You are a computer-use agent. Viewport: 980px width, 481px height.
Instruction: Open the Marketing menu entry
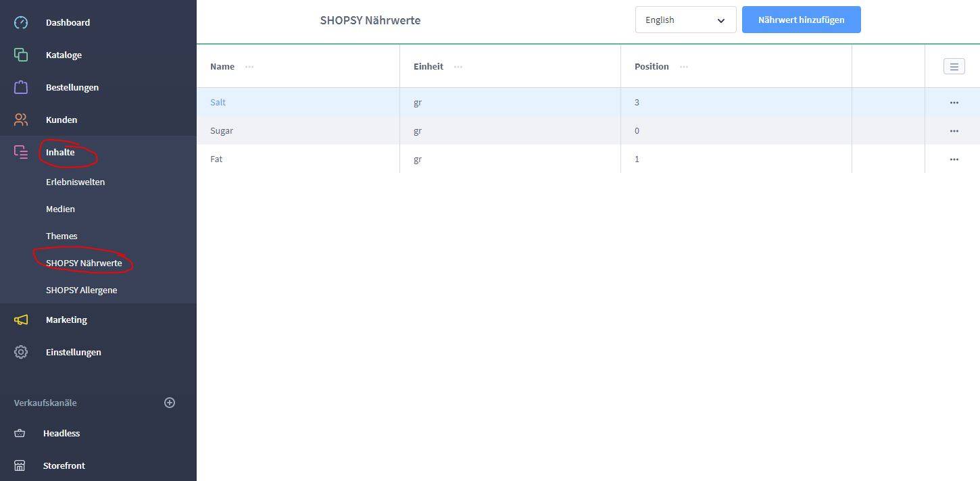click(x=66, y=320)
